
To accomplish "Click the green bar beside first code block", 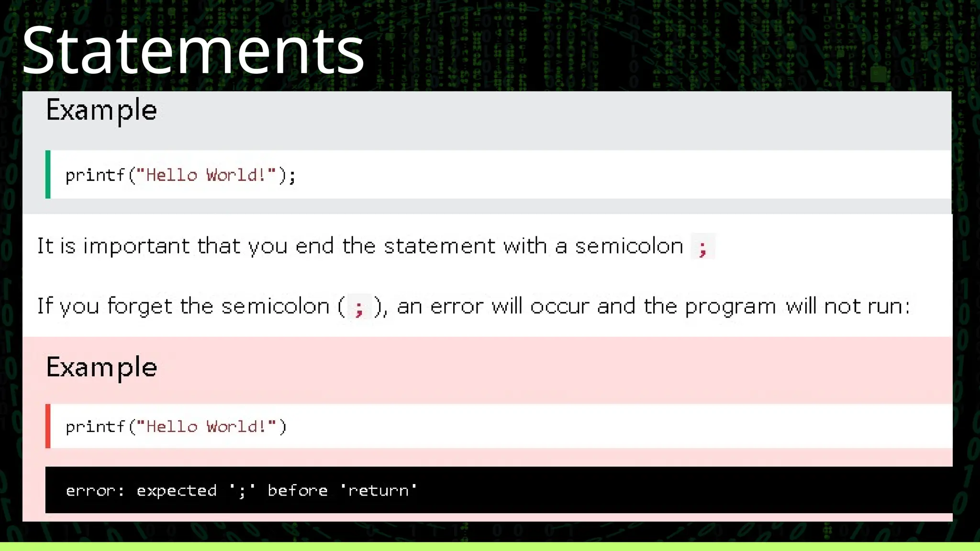I will [x=48, y=174].
